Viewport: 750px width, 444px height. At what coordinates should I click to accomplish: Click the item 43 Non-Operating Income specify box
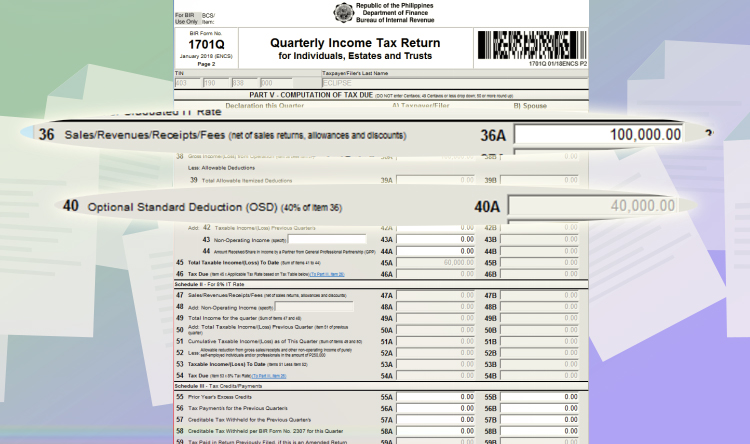coord(327,239)
